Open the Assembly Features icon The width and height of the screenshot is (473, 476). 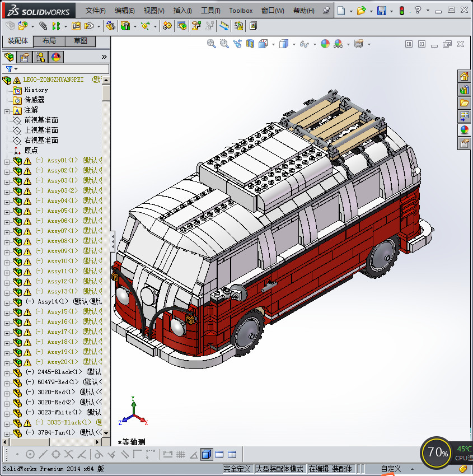coord(125,26)
